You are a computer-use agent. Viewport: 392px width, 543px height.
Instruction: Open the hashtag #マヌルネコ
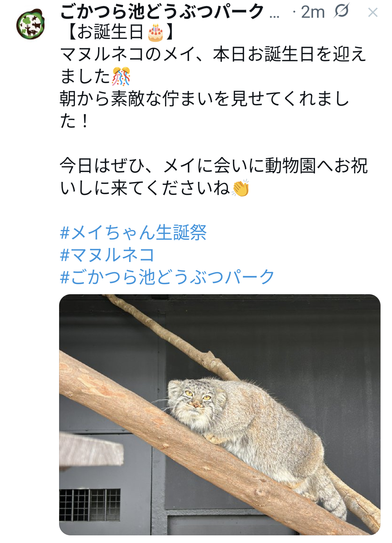tap(107, 255)
